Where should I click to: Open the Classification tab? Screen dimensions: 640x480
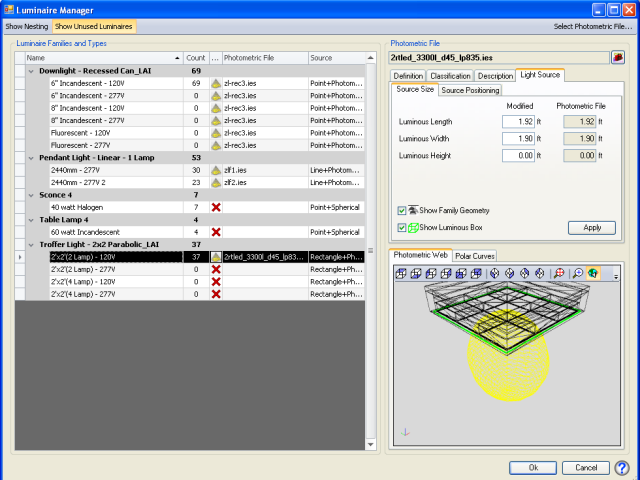click(x=450, y=76)
